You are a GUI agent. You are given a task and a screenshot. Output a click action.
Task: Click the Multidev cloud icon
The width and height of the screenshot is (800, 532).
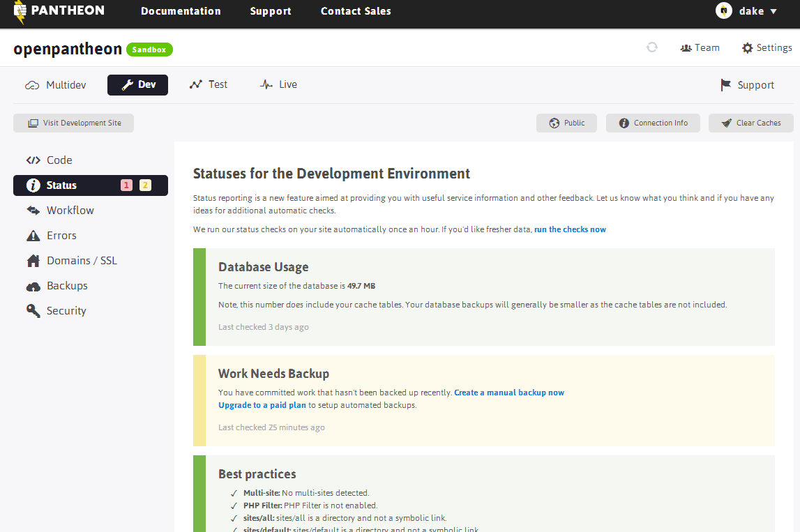(32, 85)
